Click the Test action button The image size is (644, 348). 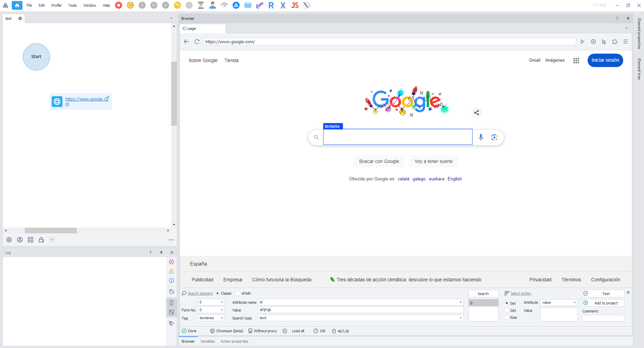pyautogui.click(x=603, y=294)
